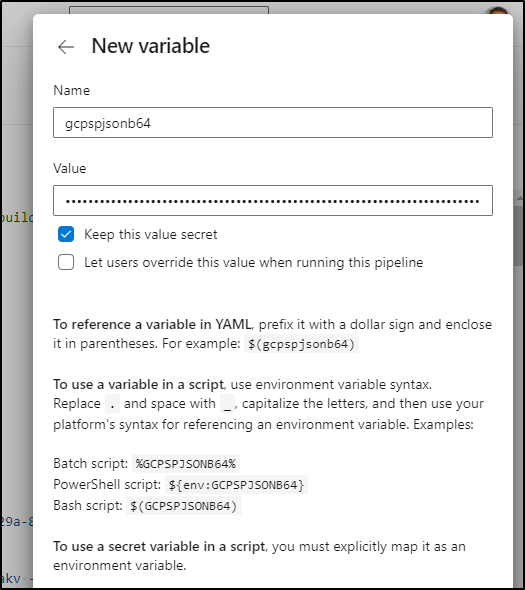Click the %GCPSPJSONB64% batch script snippet
The image size is (525, 590).
(186, 464)
